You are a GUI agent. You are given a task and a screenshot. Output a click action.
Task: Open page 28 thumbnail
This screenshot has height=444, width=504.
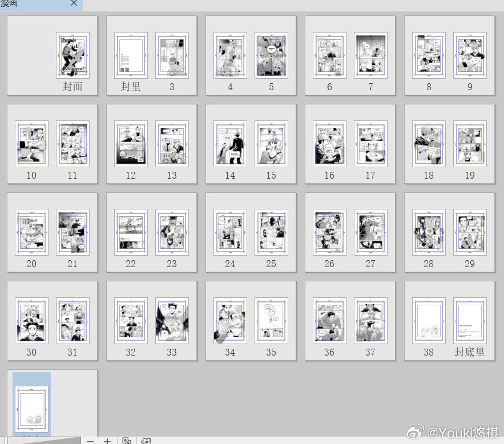click(x=429, y=232)
